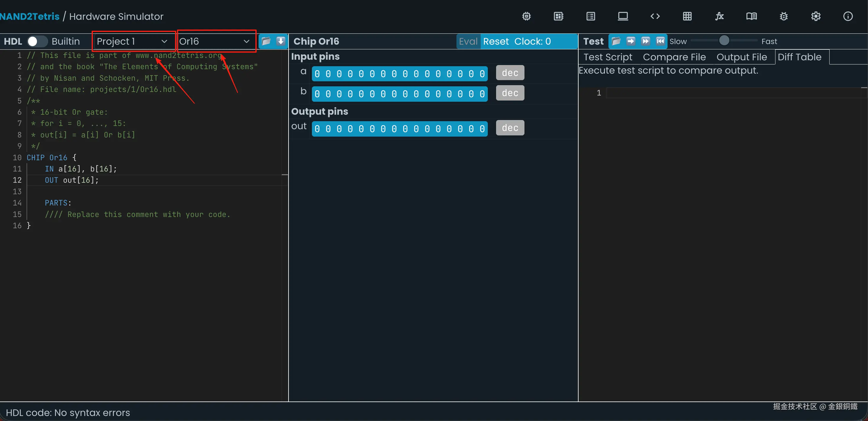Switch to the Compare File tab
The image size is (868, 421).
(674, 57)
